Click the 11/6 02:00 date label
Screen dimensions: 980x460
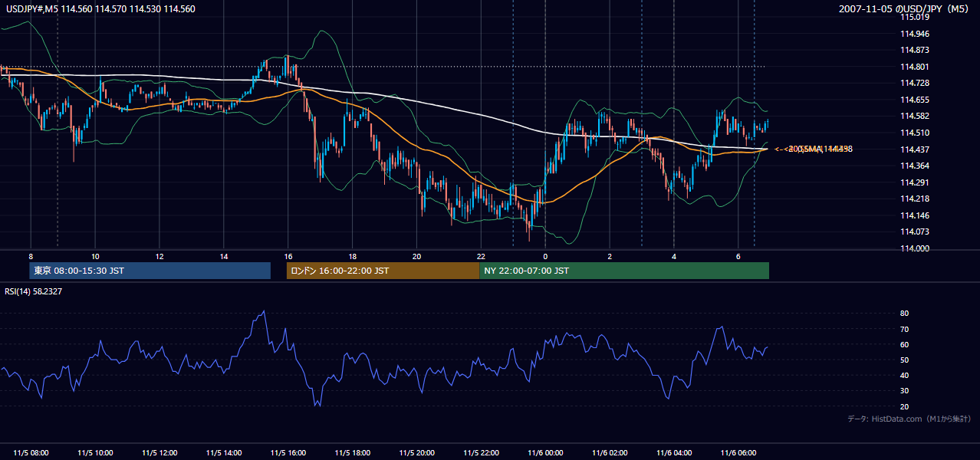[610, 453]
